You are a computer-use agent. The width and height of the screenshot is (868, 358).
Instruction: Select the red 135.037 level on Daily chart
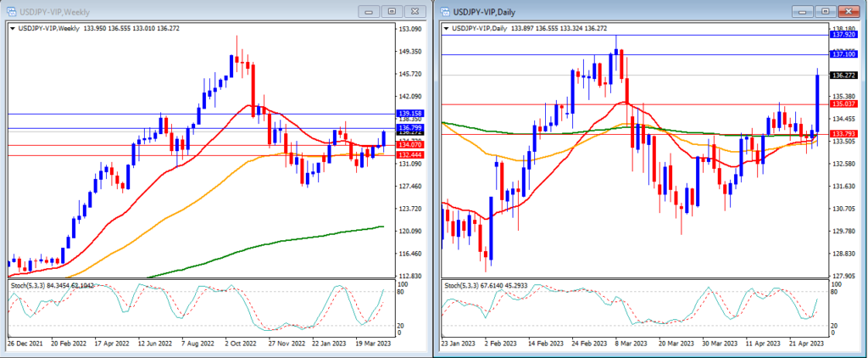click(x=843, y=103)
